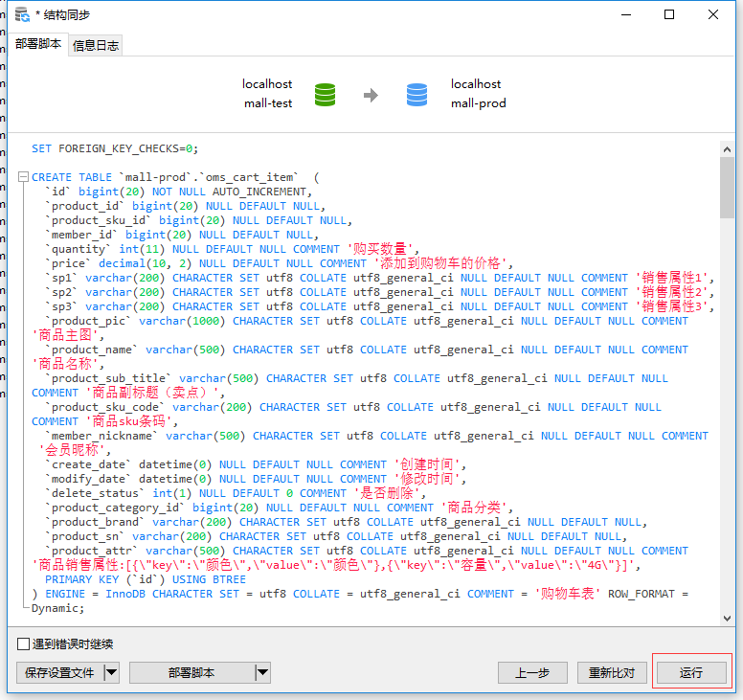Collapse the CREATE TABLE oms_cart_item code block
This screenshot has height=700, width=743.
tap(23, 177)
